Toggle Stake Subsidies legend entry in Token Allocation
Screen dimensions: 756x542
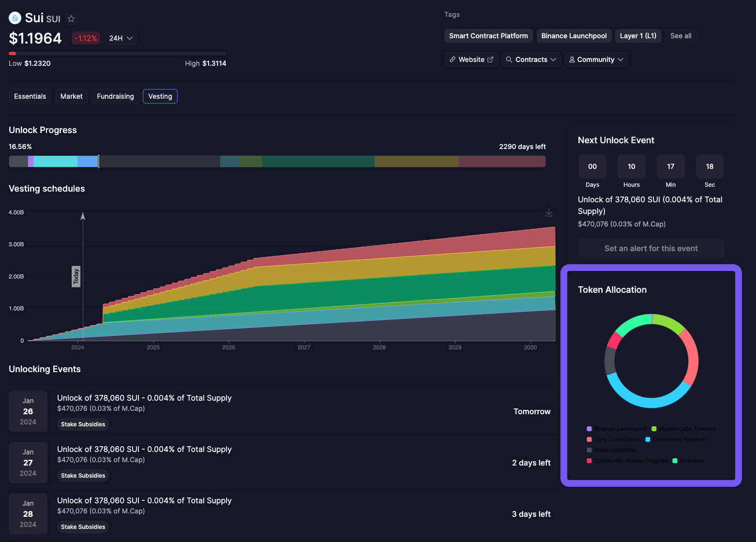[x=611, y=450]
